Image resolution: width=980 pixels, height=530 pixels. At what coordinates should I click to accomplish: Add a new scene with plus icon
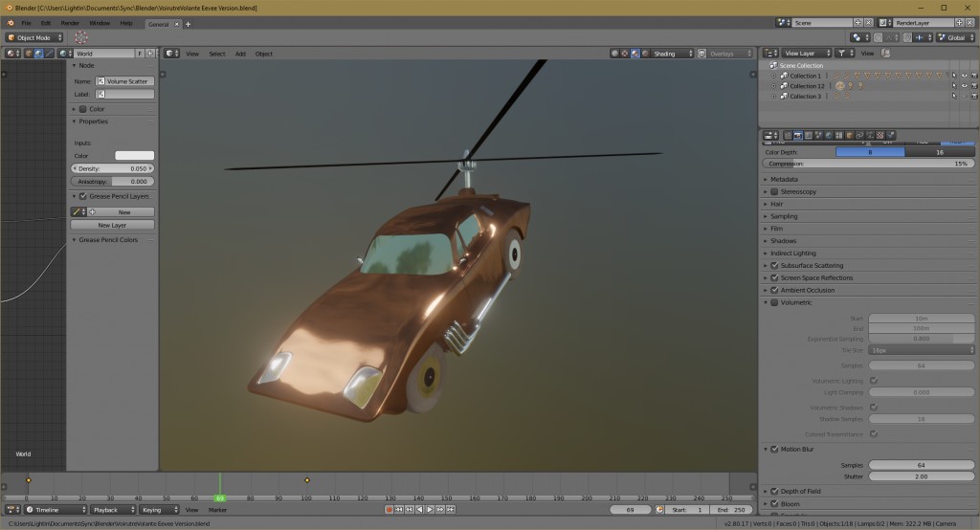[x=857, y=22]
